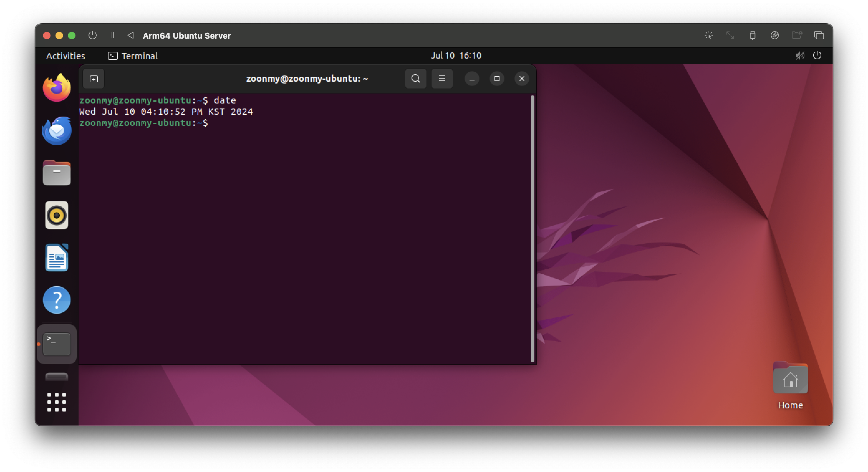Open the Terminal app menu in top bar
Image resolution: width=868 pixels, height=472 pixels.
(x=133, y=56)
